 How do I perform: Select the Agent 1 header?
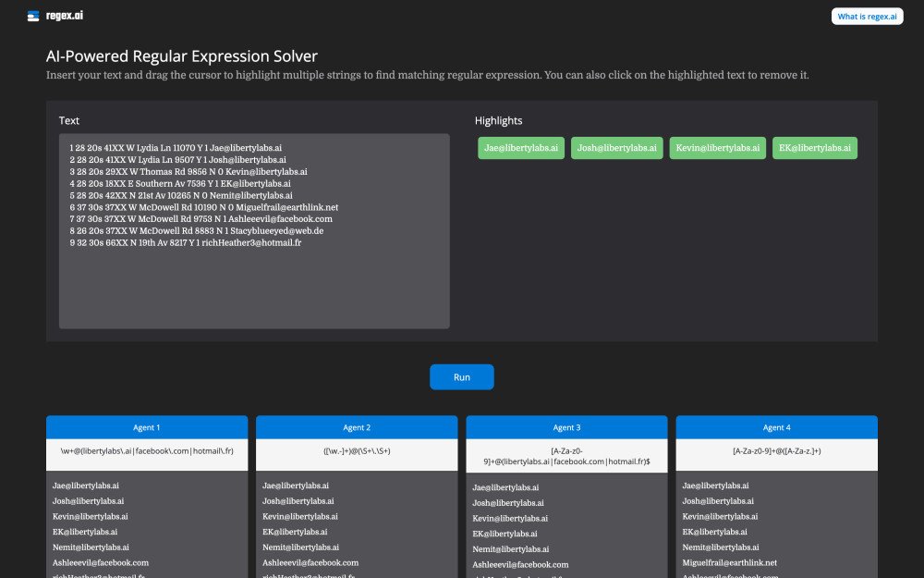147,427
